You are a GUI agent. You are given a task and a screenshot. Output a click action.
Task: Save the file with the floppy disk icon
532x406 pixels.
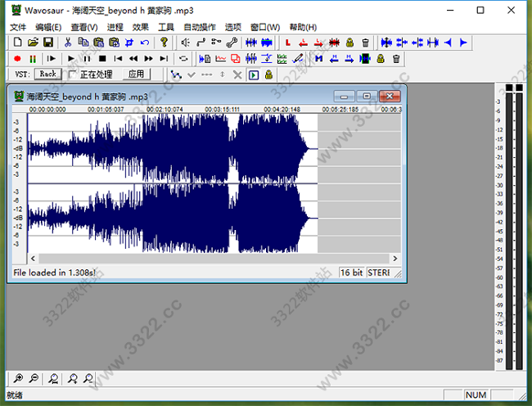[x=48, y=43]
